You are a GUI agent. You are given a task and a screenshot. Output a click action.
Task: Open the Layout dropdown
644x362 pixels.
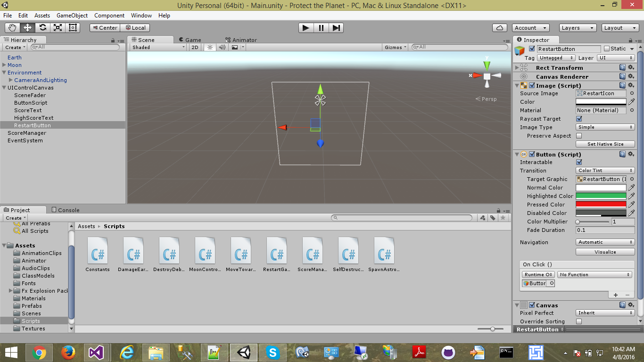620,28
